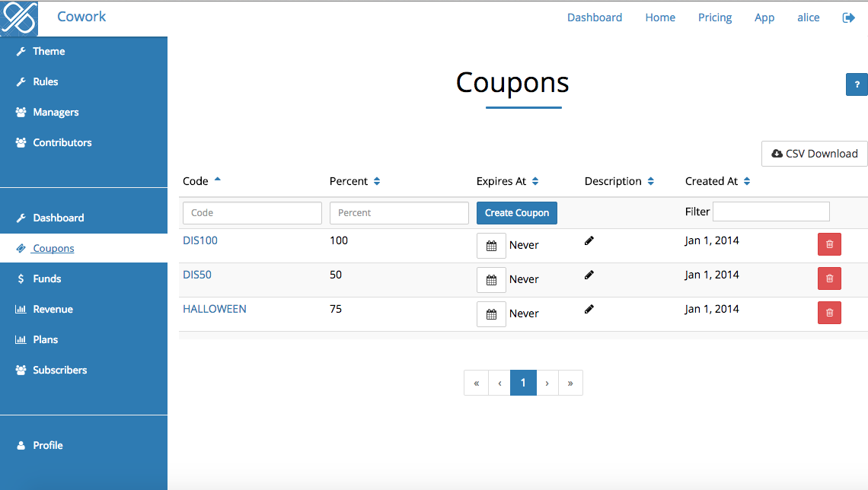Image resolution: width=868 pixels, height=490 pixels.
Task: Click the percent value 100
Action: (x=339, y=240)
